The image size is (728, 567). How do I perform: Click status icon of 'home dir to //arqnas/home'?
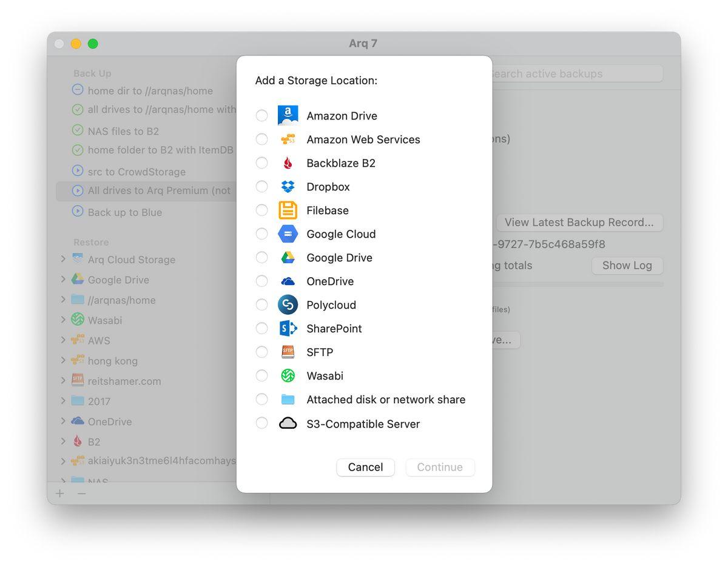[77, 90]
